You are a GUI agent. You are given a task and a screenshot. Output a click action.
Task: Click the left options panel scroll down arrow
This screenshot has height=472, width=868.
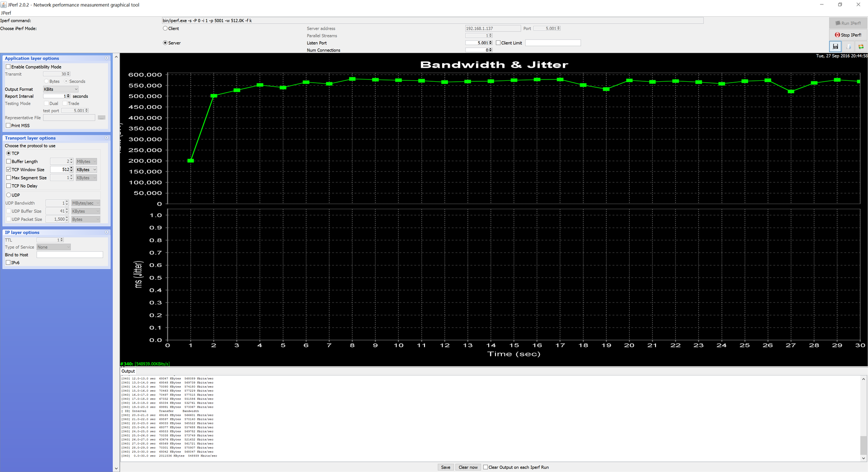pyautogui.click(x=116, y=468)
